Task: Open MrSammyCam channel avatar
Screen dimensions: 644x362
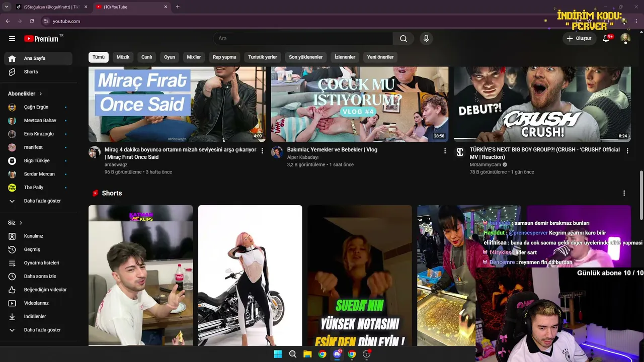Action: tap(460, 152)
